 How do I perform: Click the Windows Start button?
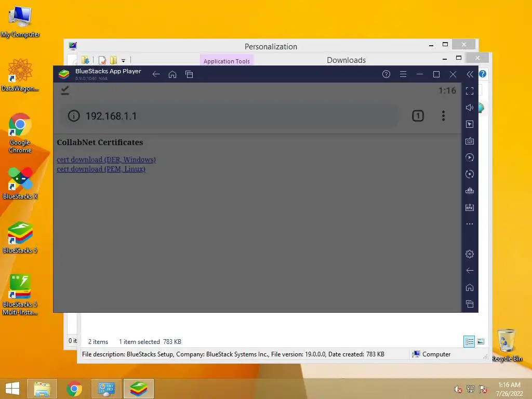(12, 389)
